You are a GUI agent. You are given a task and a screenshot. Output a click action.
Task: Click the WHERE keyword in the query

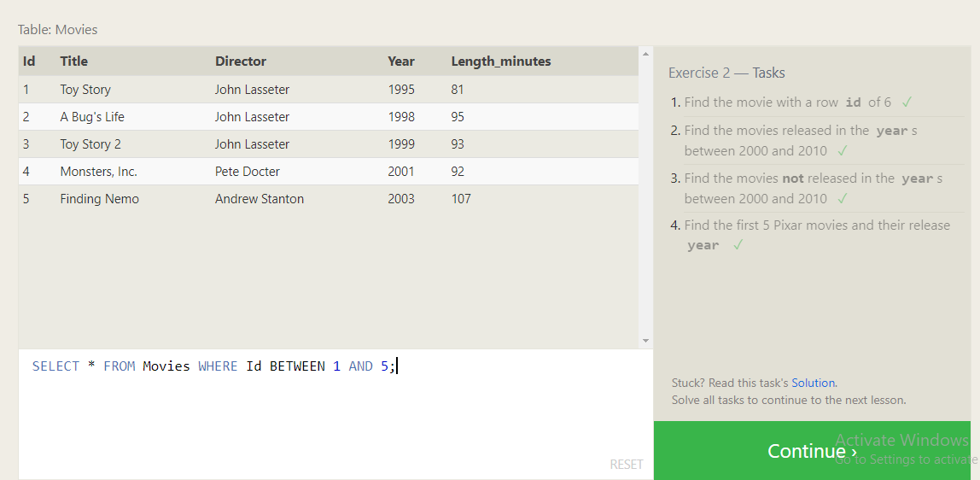(x=218, y=366)
